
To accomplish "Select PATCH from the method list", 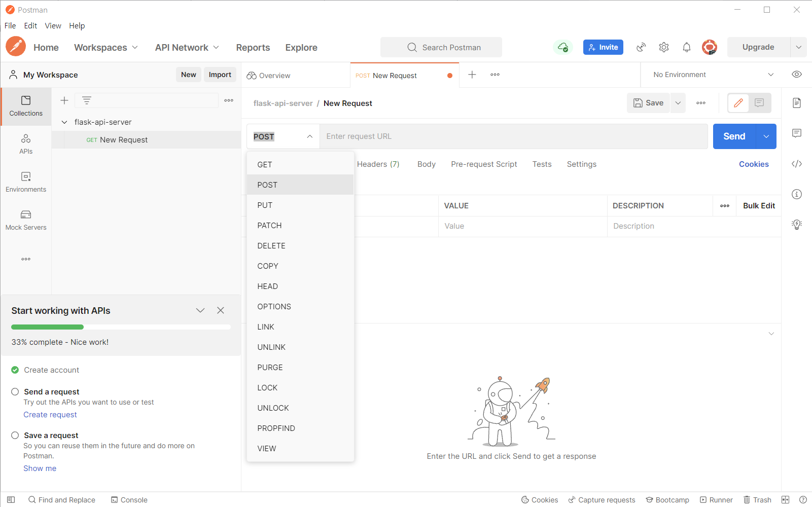I will pos(300,226).
